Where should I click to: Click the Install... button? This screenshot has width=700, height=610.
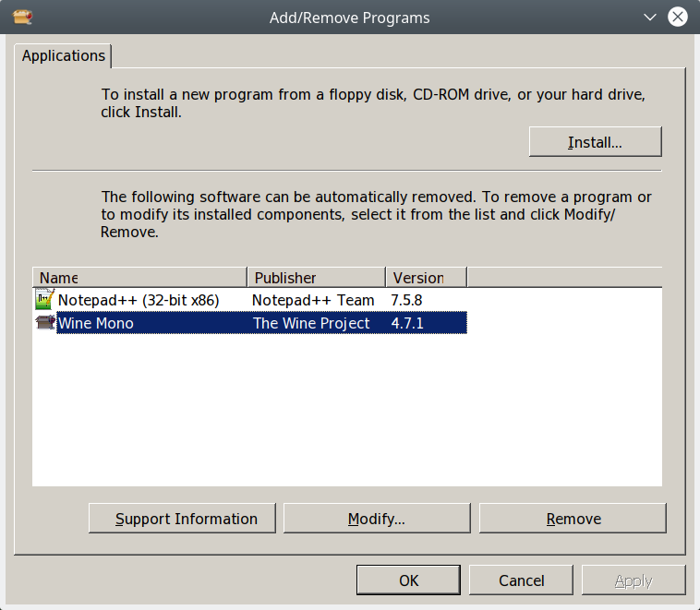pyautogui.click(x=595, y=142)
